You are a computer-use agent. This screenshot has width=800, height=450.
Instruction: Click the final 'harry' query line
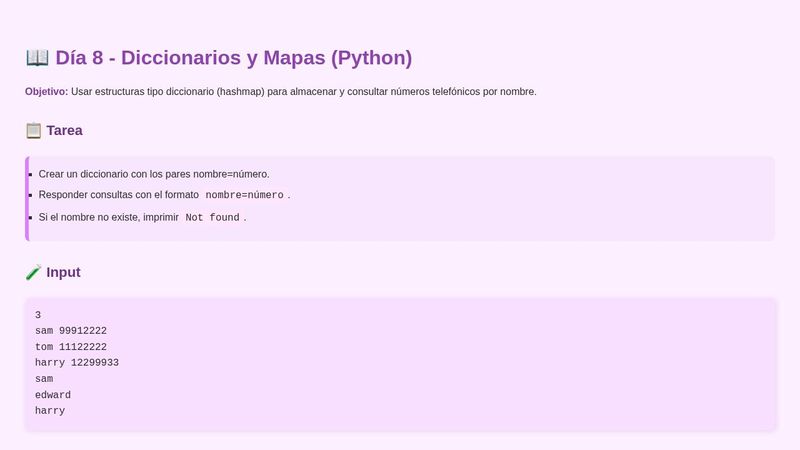point(49,411)
